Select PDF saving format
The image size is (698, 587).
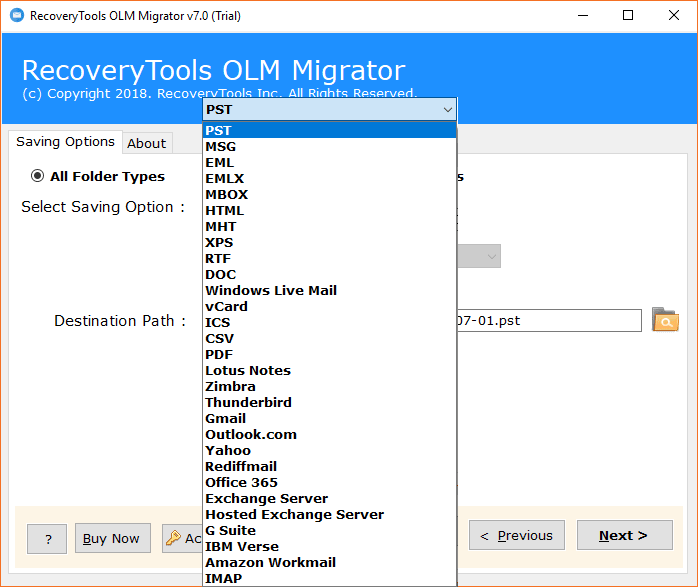329,355
